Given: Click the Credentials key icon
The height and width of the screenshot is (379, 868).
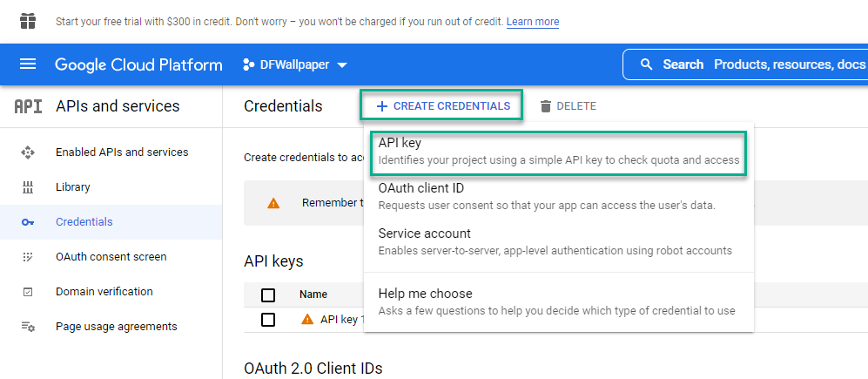Looking at the screenshot, I should click(x=28, y=222).
